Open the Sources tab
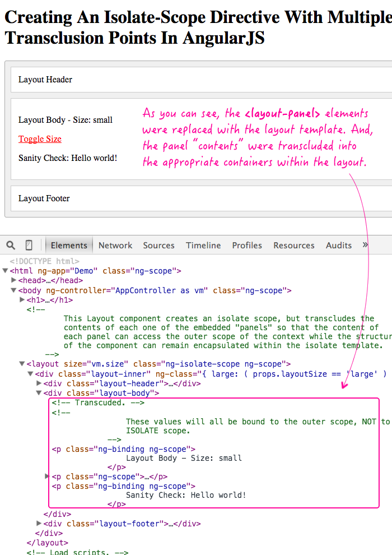The width and height of the screenshot is (392, 555). pyautogui.click(x=158, y=246)
